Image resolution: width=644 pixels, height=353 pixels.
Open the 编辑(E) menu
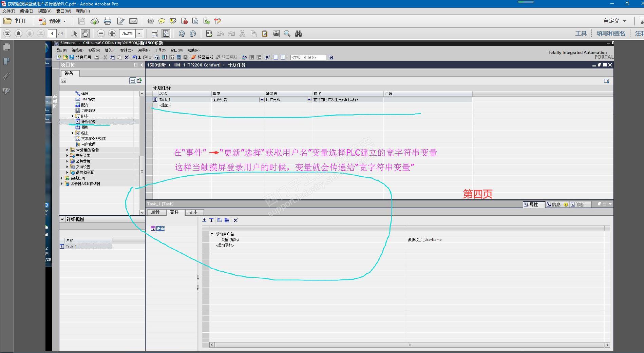26,11
